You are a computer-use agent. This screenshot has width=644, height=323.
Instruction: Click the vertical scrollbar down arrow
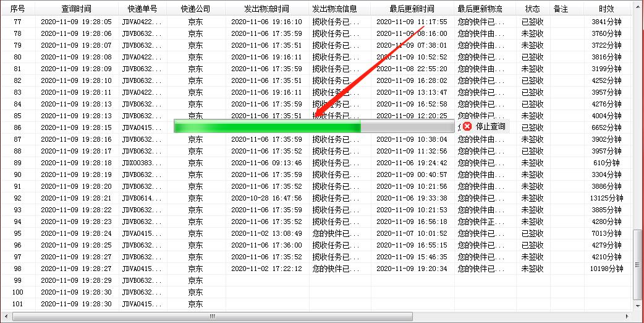tap(637, 306)
